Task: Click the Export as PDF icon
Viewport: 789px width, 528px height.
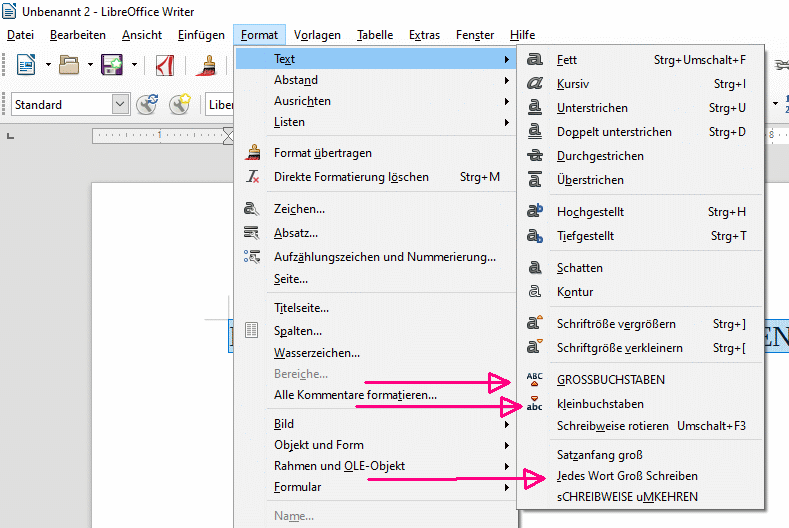Action: [x=165, y=65]
